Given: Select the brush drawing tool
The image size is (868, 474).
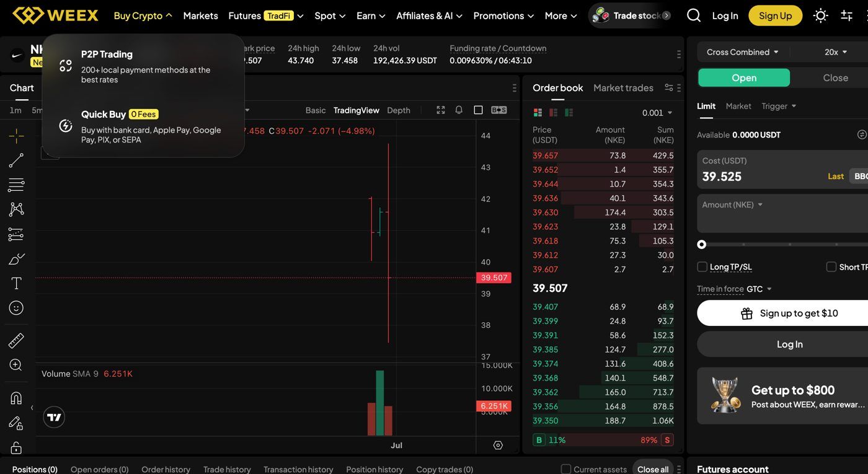Looking at the screenshot, I should pyautogui.click(x=16, y=259).
